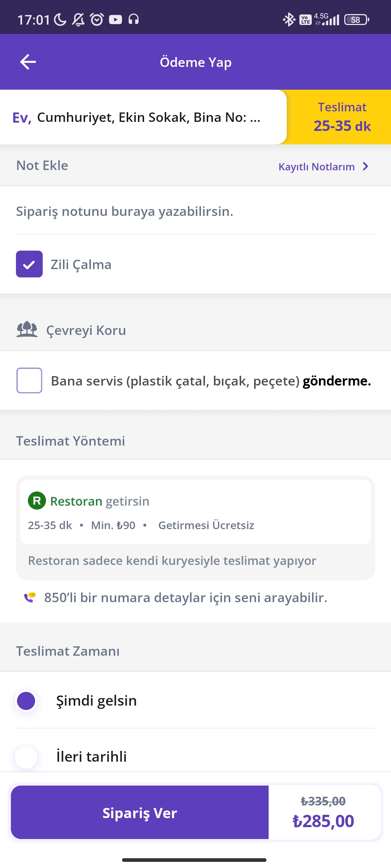Select Şimdi gelsin radio option

(x=26, y=701)
